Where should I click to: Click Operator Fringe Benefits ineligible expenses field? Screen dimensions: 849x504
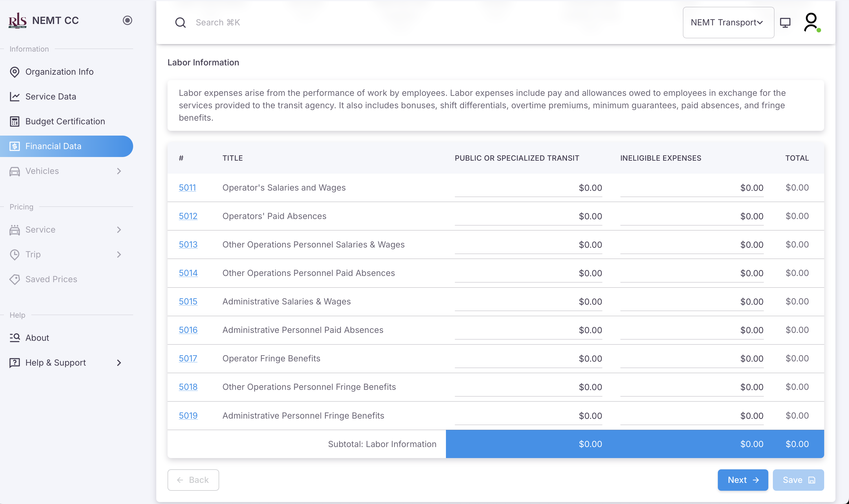(692, 359)
